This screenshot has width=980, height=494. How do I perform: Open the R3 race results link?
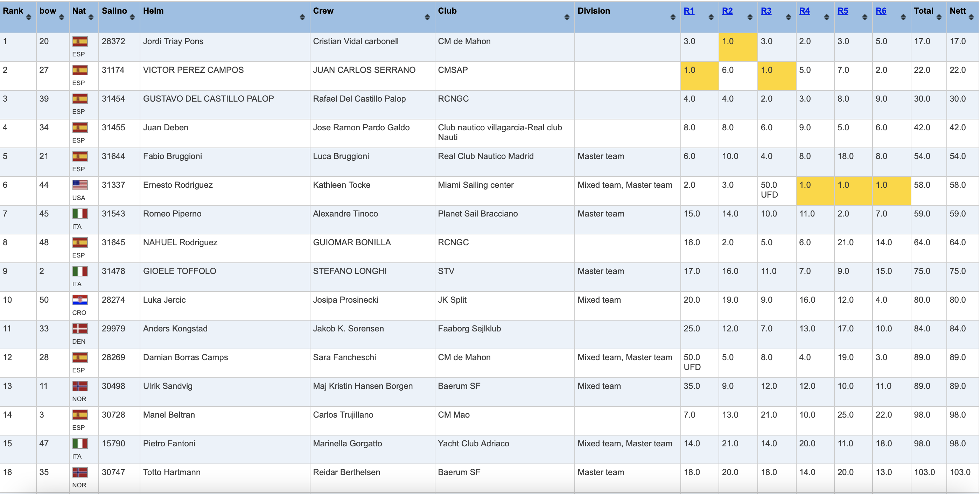[x=766, y=11]
